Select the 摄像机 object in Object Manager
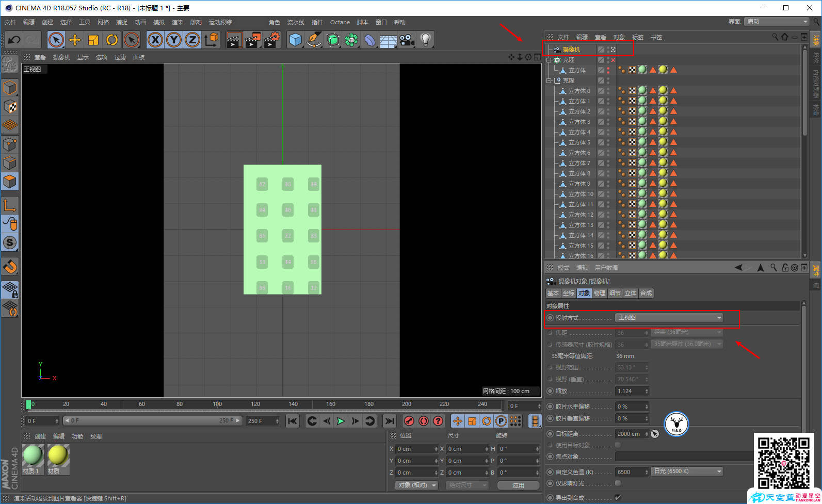Screen dimensions: 822x504 571,50
